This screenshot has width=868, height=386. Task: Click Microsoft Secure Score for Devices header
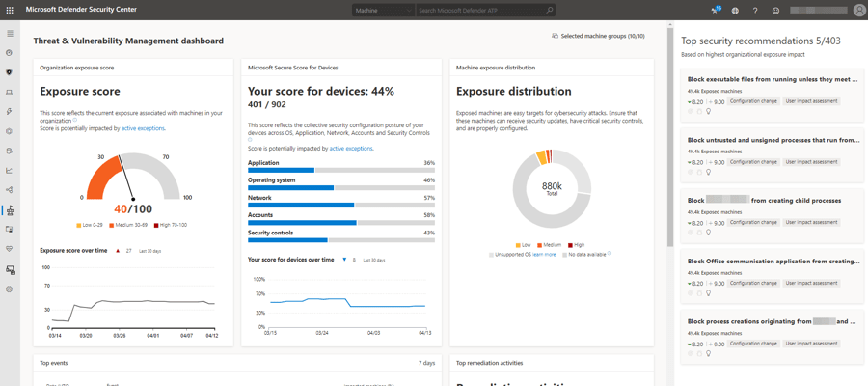click(293, 68)
